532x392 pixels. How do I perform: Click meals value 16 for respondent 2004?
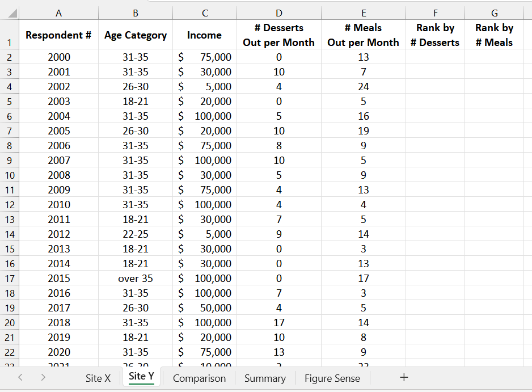(x=364, y=116)
